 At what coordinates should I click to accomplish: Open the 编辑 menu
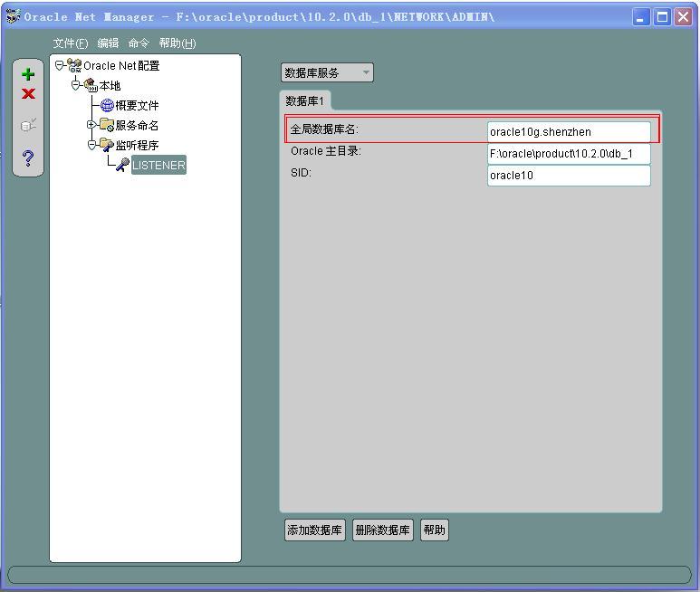108,43
